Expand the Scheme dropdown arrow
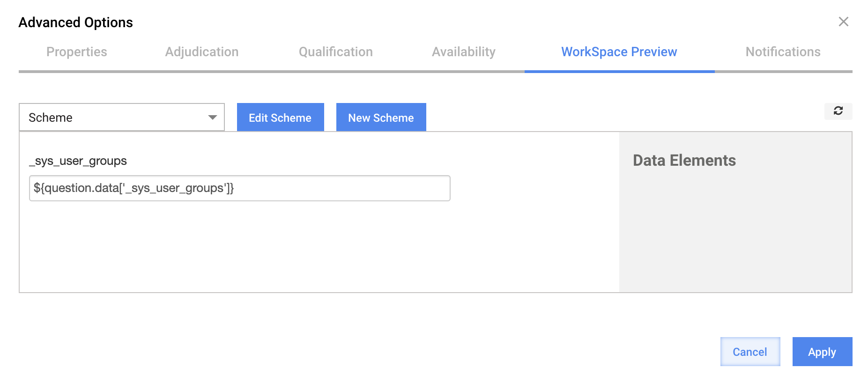This screenshot has width=868, height=390. [213, 118]
